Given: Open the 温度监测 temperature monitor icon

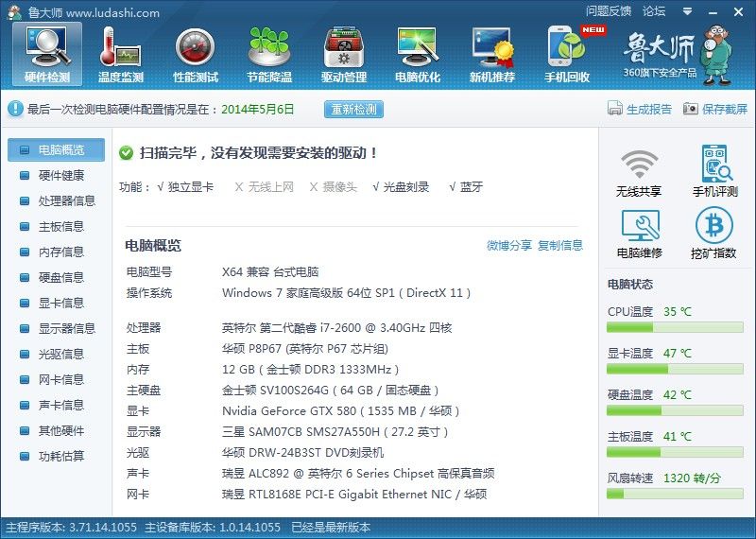Looking at the screenshot, I should pyautogui.click(x=120, y=54).
